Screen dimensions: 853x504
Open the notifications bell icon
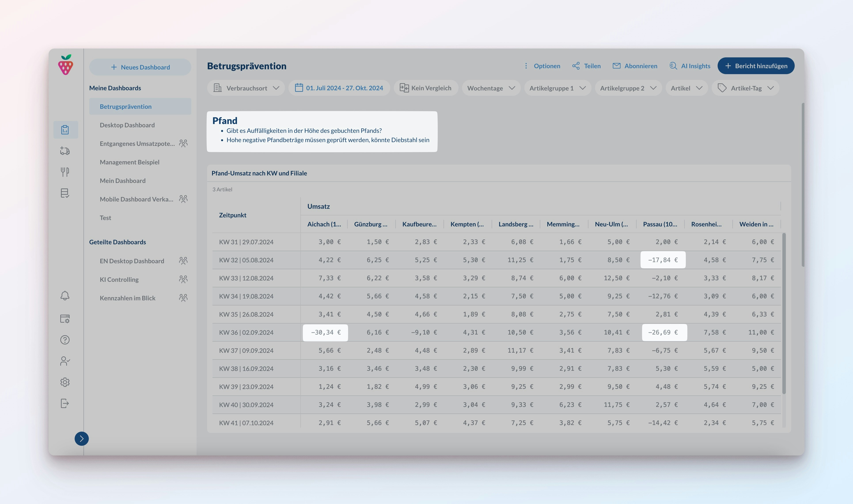[65, 295]
